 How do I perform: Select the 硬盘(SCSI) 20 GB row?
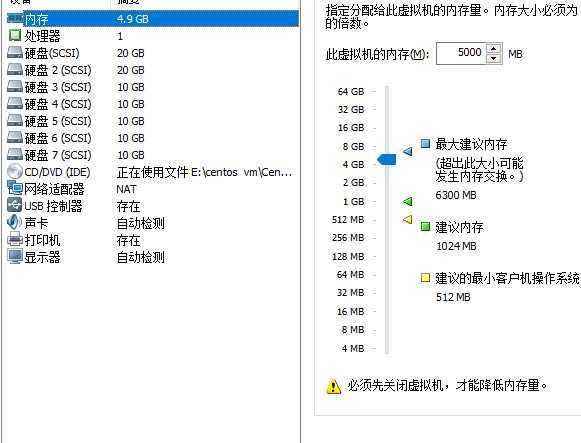(153, 53)
